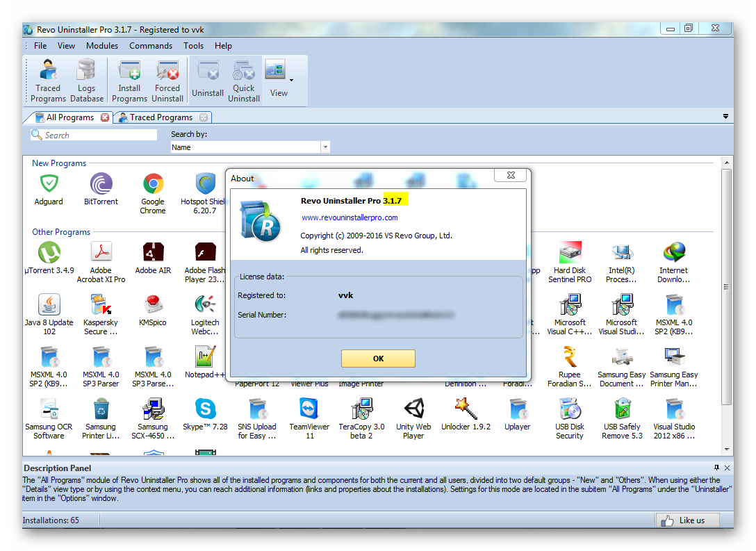Open the File menu
Image resolution: width=756 pixels, height=551 pixels.
click(x=40, y=46)
